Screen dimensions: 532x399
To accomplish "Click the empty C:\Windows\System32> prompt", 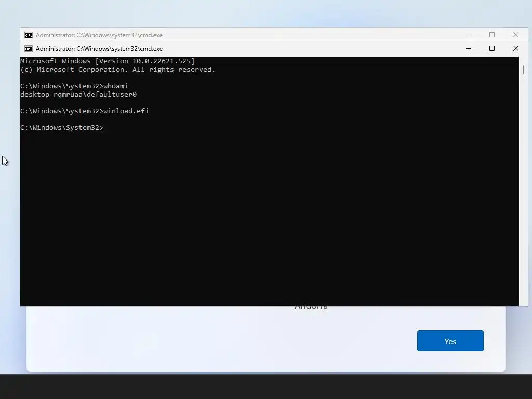I will pos(62,128).
